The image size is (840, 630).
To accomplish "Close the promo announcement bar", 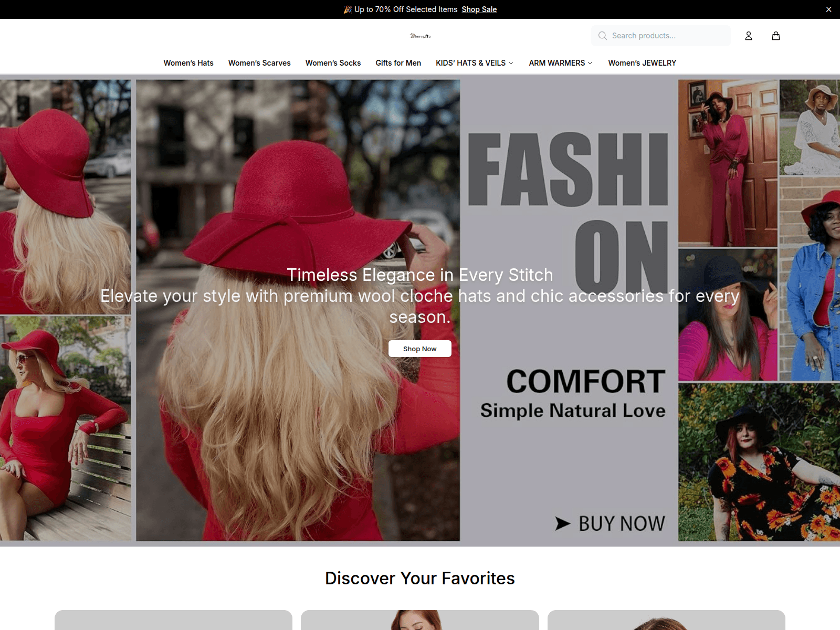I will (x=828, y=9).
